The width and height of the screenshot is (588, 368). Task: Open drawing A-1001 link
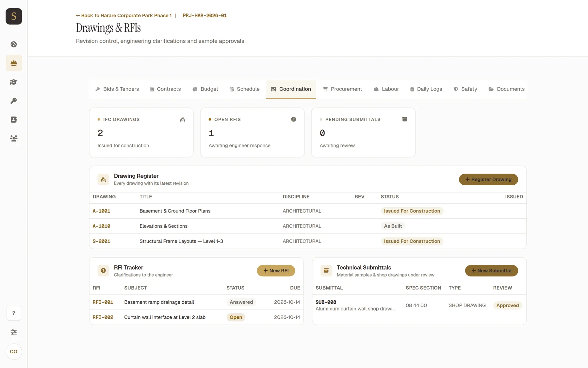click(102, 211)
